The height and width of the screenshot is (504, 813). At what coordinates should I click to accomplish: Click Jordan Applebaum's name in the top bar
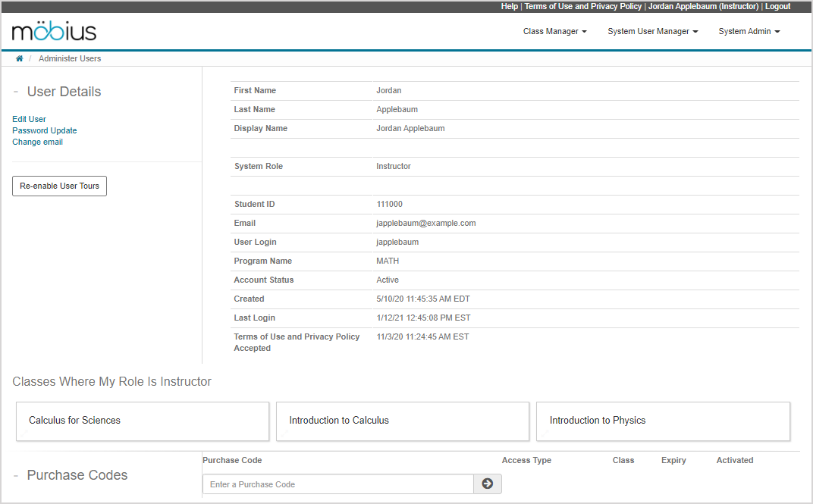(x=703, y=6)
